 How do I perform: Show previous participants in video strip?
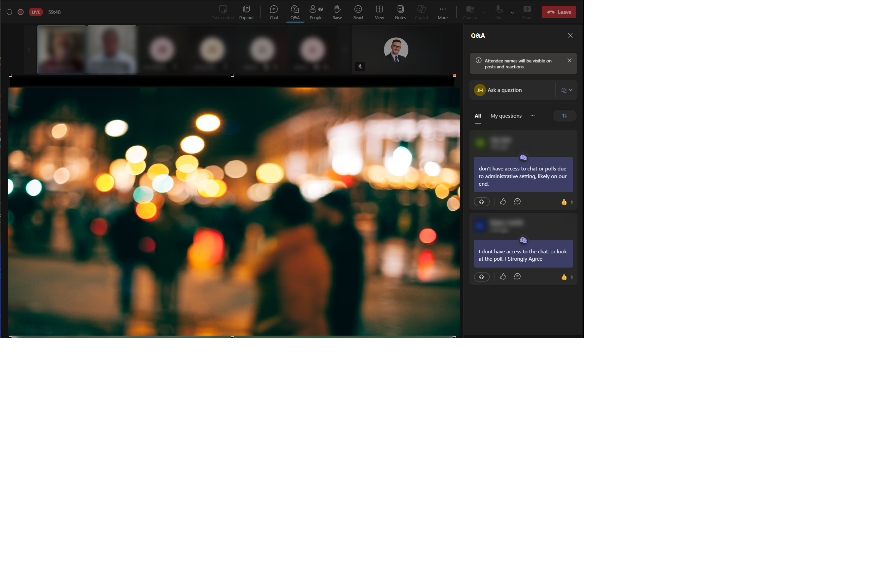29,50
